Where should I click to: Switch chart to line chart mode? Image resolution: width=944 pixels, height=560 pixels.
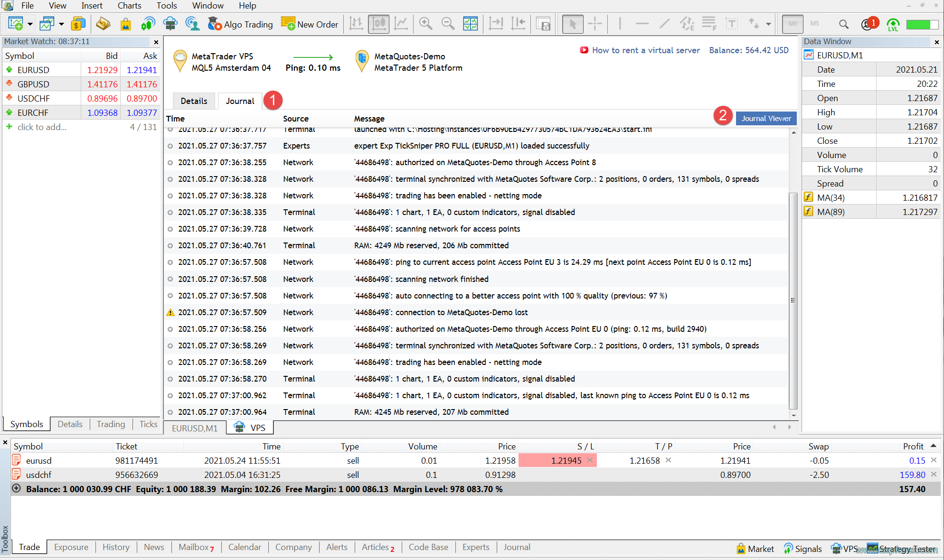pos(401,24)
